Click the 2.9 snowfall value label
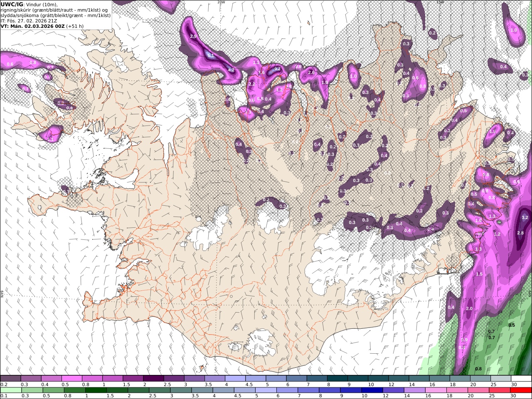The width and height of the screenshot is (532, 399). [193, 37]
